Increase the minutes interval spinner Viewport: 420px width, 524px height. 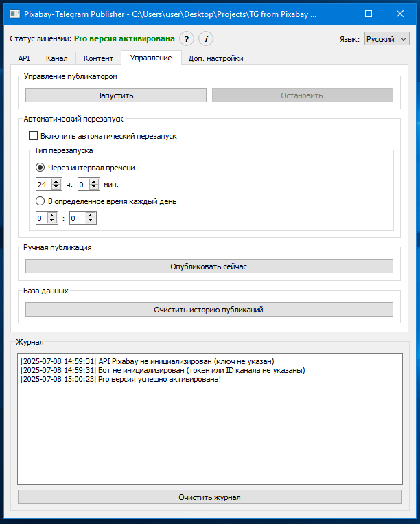(x=94, y=182)
